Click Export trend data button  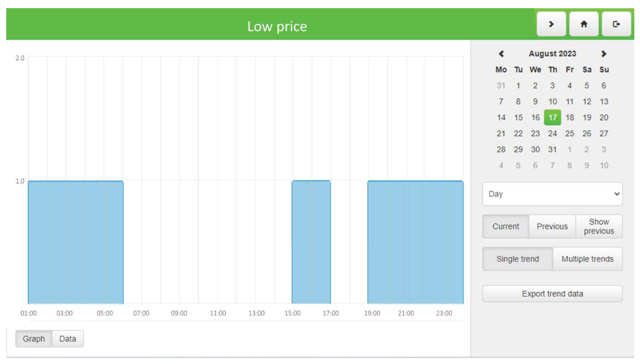552,294
